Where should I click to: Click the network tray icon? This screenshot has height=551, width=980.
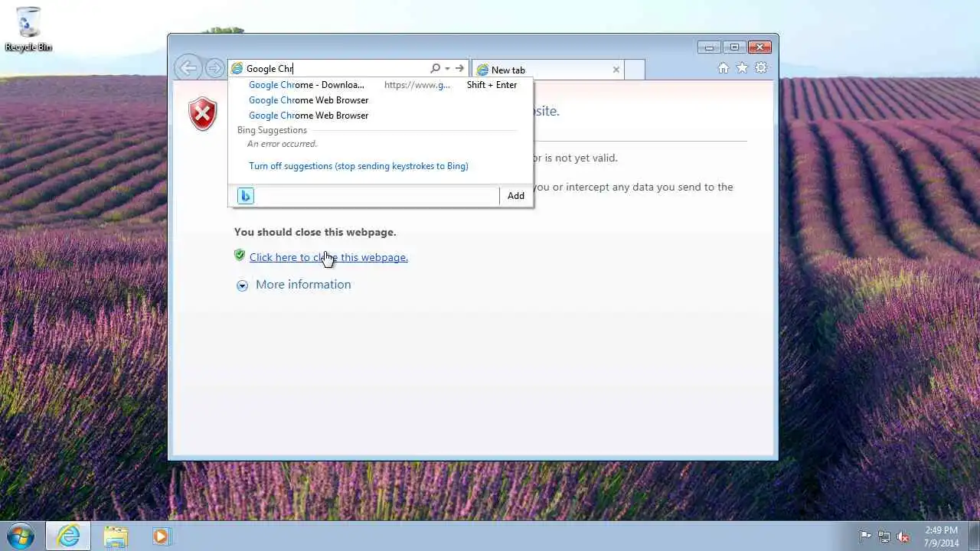pyautogui.click(x=884, y=536)
